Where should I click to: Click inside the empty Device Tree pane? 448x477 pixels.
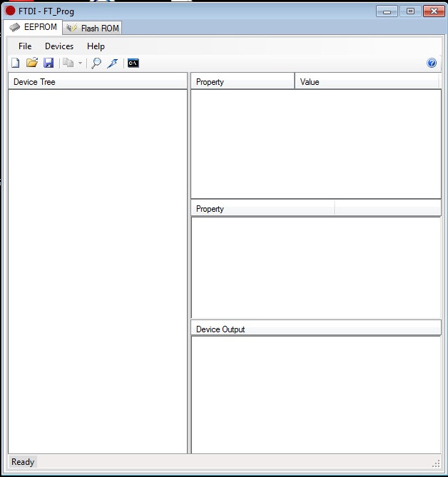(x=98, y=271)
